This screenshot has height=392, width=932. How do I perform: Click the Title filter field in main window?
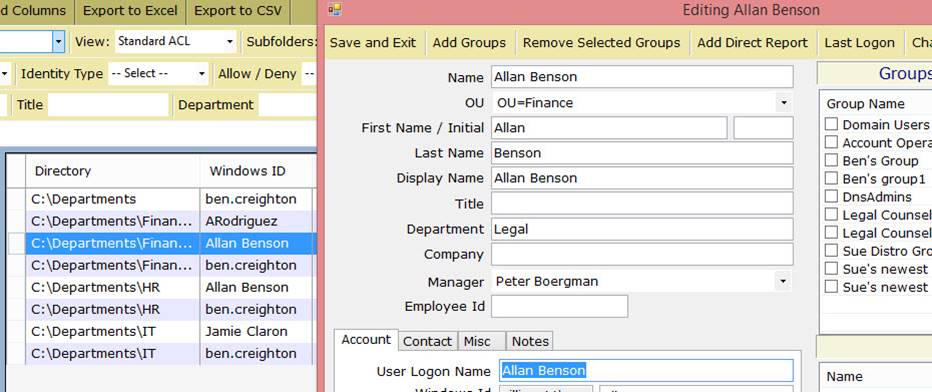(108, 105)
